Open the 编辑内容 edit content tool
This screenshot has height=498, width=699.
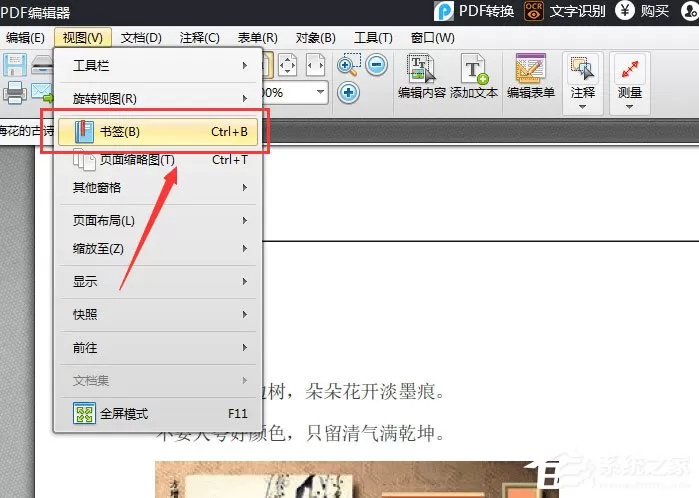point(421,76)
